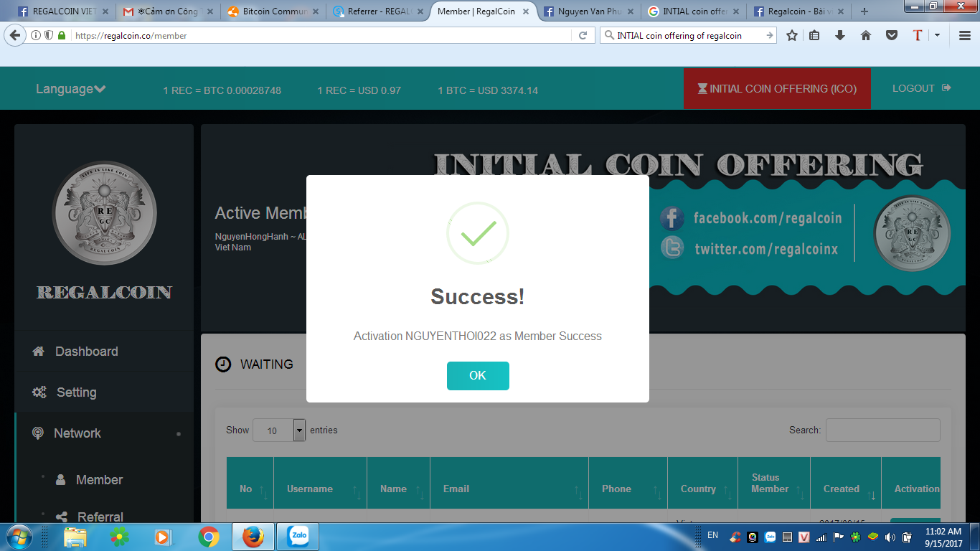The image size is (980, 551).
Task: Click the Dashboard home icon in sidebar
Action: [39, 351]
